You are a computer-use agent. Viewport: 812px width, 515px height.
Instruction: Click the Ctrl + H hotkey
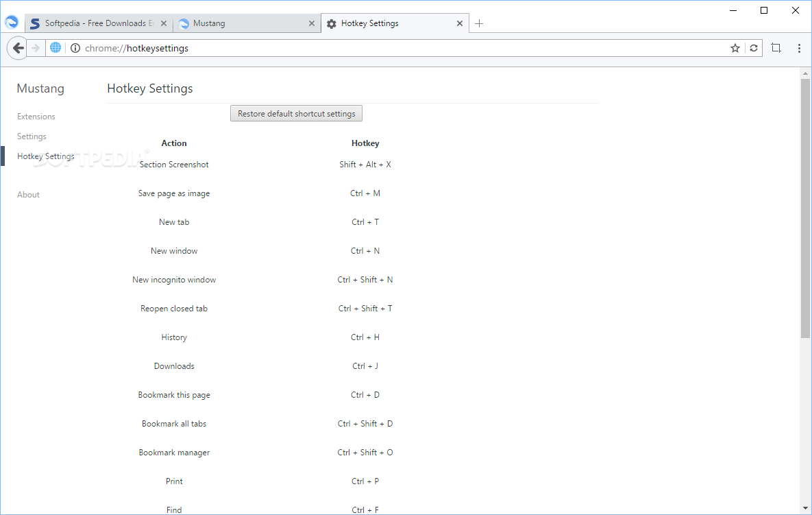coord(365,337)
